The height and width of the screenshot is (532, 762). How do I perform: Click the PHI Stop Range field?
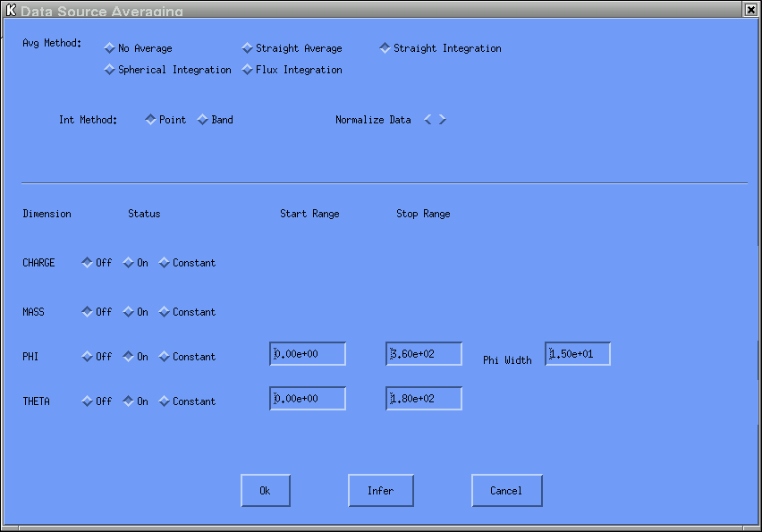click(x=424, y=354)
